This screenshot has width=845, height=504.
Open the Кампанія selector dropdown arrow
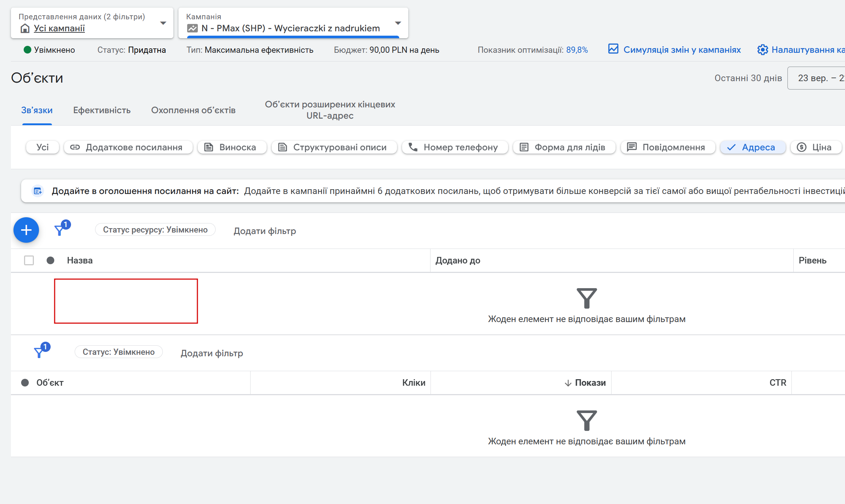(x=398, y=23)
